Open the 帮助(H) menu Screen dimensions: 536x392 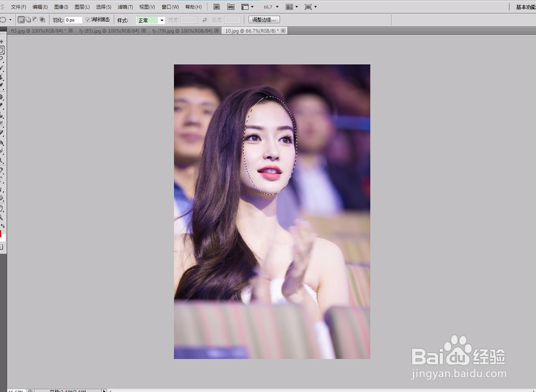point(193,7)
